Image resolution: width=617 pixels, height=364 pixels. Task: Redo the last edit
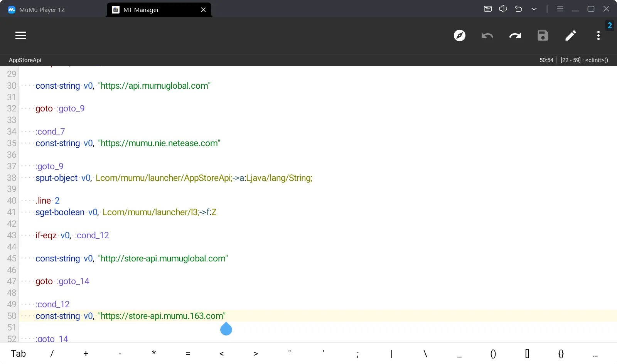click(x=515, y=35)
